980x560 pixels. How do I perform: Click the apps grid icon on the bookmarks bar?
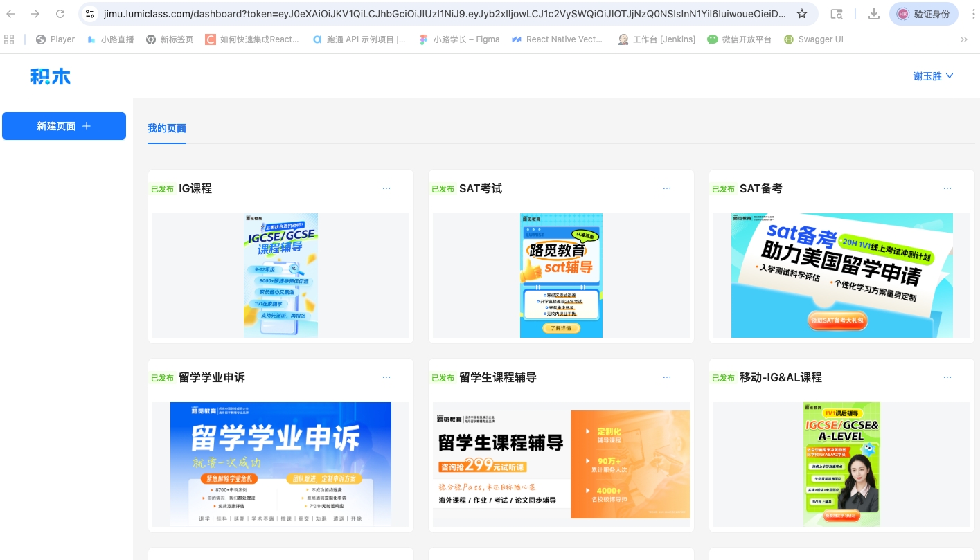tap(9, 39)
